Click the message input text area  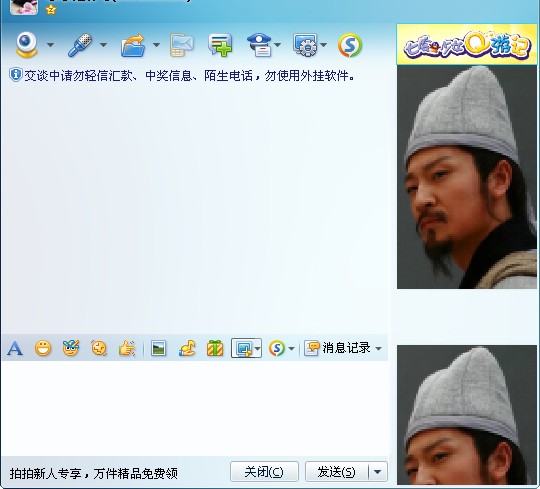click(x=195, y=408)
